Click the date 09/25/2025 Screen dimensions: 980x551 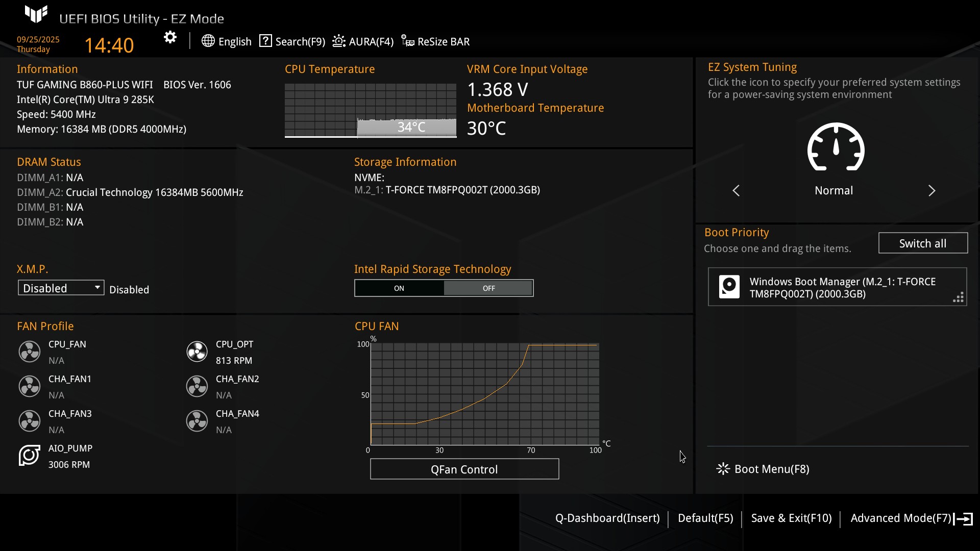point(38,39)
